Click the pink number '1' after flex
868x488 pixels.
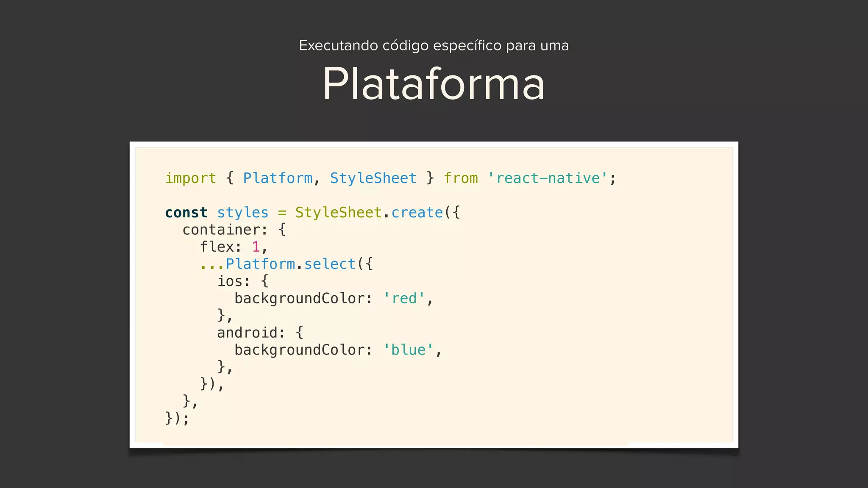pos(256,247)
